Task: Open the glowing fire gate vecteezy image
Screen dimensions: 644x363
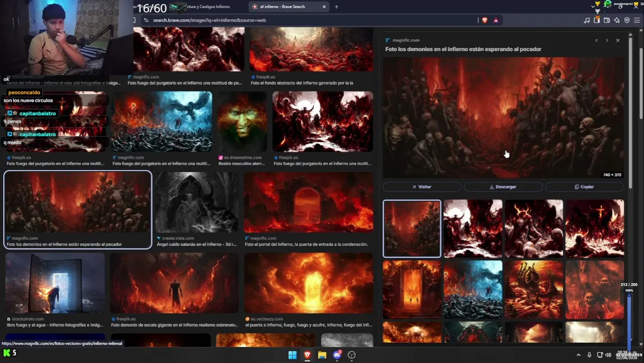Action: coord(309,283)
